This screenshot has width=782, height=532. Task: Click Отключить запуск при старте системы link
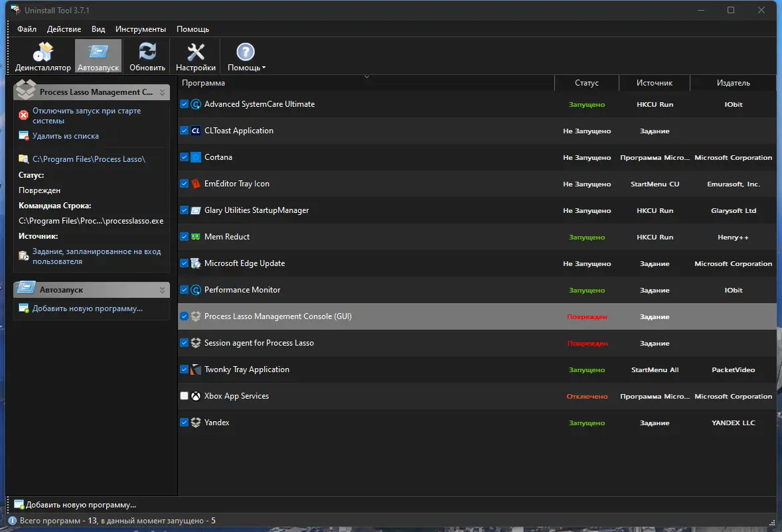pos(86,115)
